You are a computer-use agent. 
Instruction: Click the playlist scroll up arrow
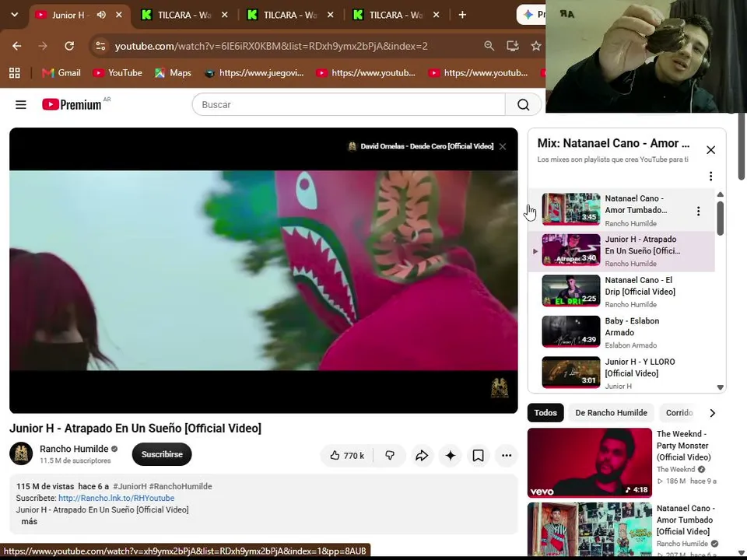coord(721,194)
